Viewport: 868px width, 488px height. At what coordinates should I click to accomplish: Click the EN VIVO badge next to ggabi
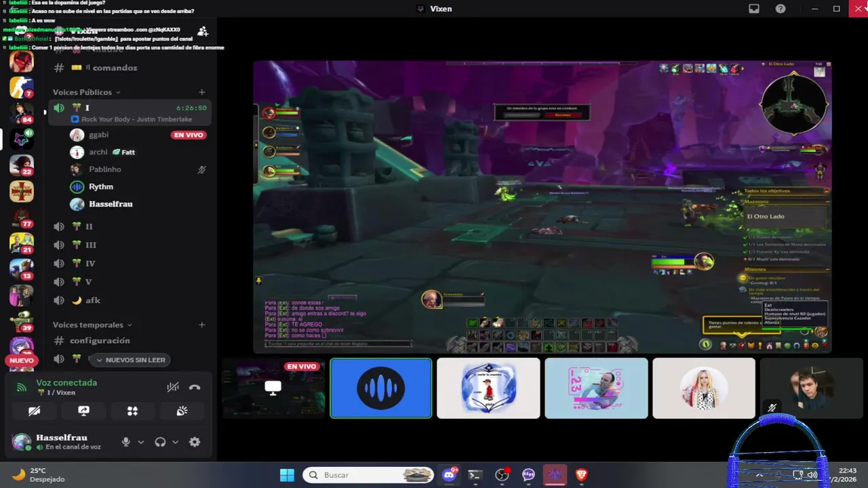pos(189,135)
